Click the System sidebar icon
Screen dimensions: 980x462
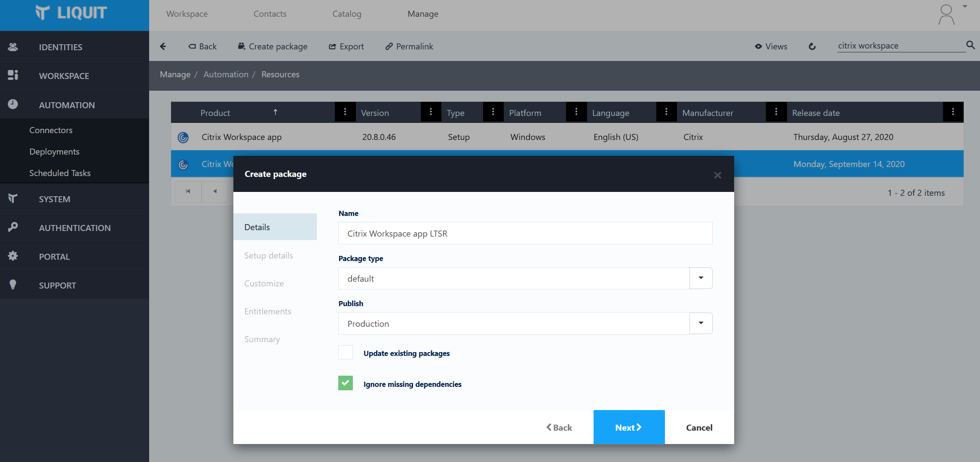tap(13, 198)
